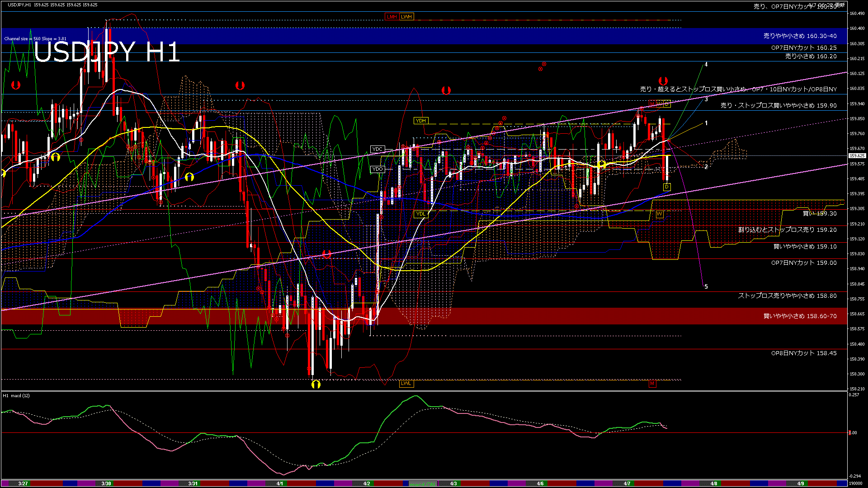
Task: Select the yellow U-turn marker at the 4/1 low
Action: point(316,384)
